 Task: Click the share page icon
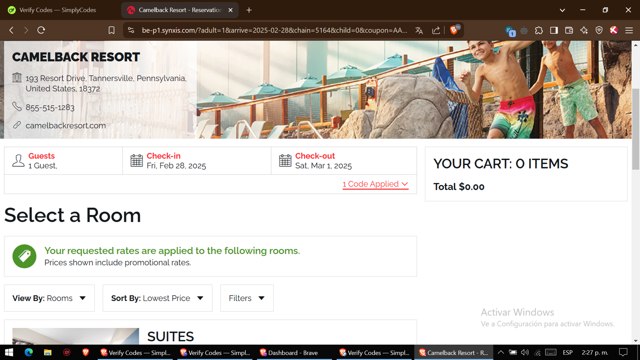(x=436, y=30)
